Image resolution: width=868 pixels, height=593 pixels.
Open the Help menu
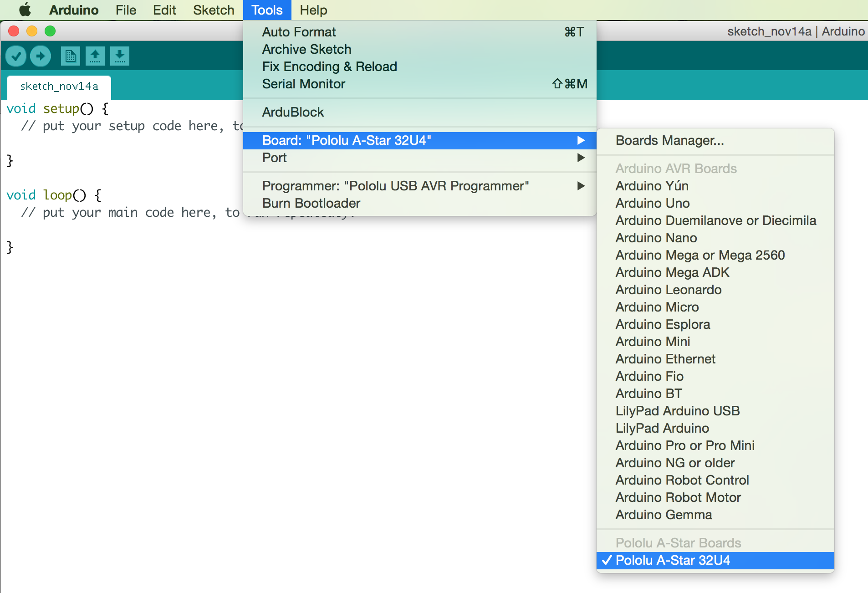313,10
